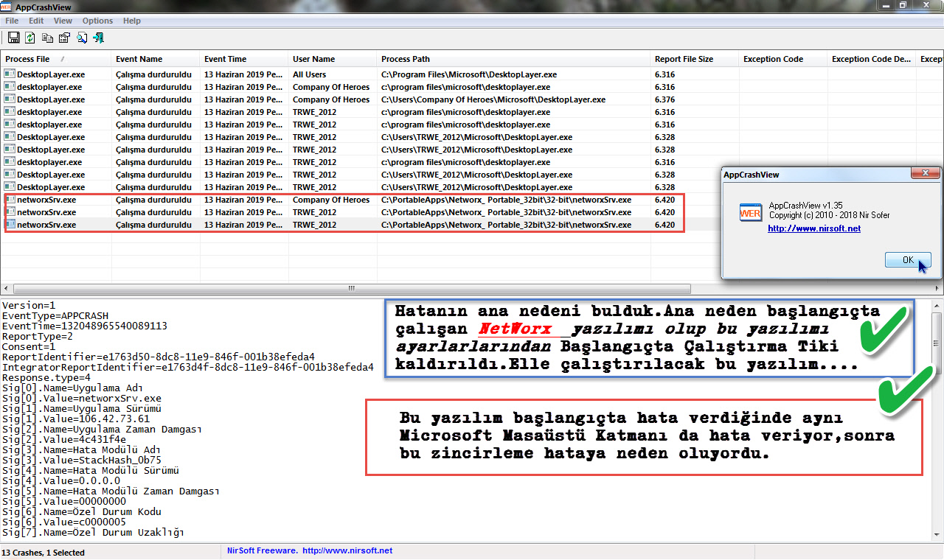Click the Exception Code De... column header

click(872, 59)
